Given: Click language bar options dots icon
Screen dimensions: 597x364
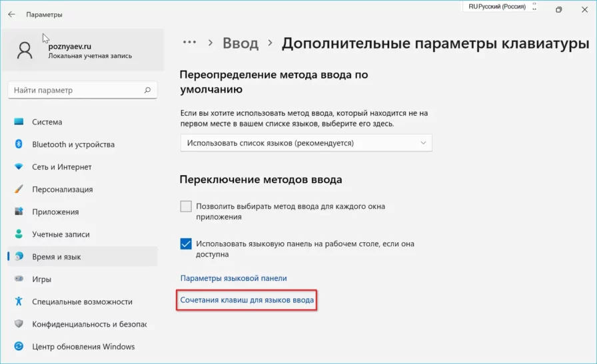Looking at the screenshot, I should (534, 7).
